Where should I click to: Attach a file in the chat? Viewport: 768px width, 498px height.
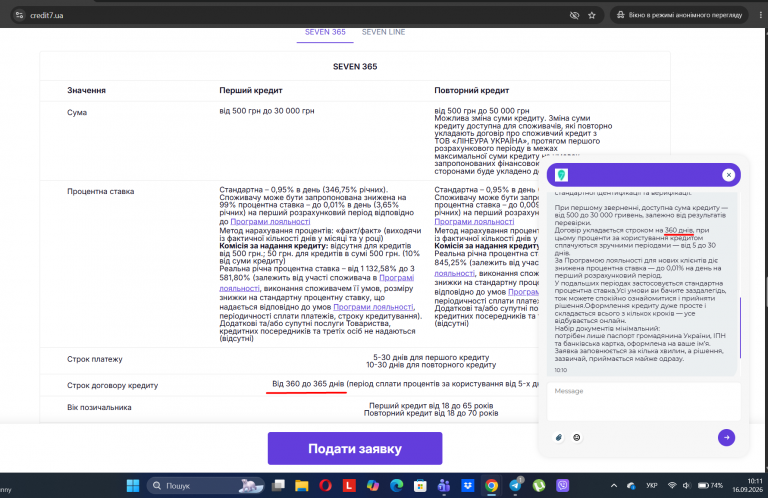(559, 437)
